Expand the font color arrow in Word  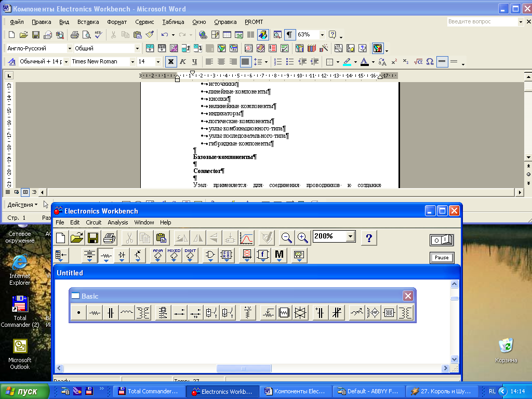373,62
